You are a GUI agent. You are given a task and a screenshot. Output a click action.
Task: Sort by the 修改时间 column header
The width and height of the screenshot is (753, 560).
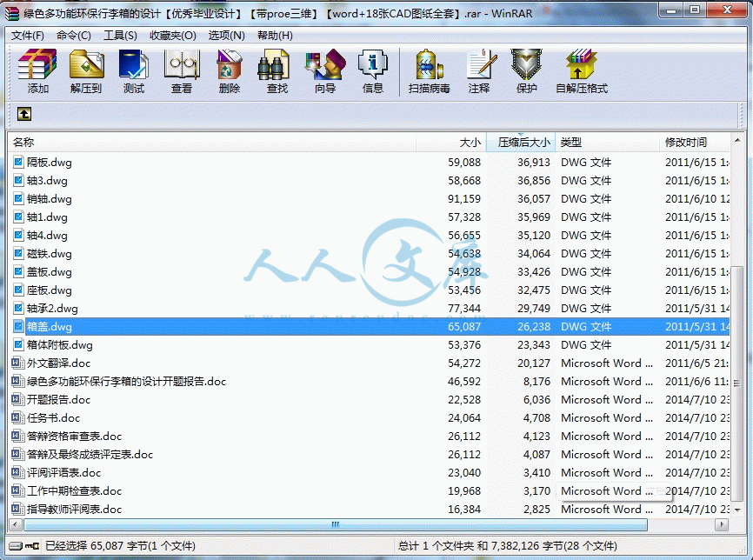pyautogui.click(x=695, y=142)
